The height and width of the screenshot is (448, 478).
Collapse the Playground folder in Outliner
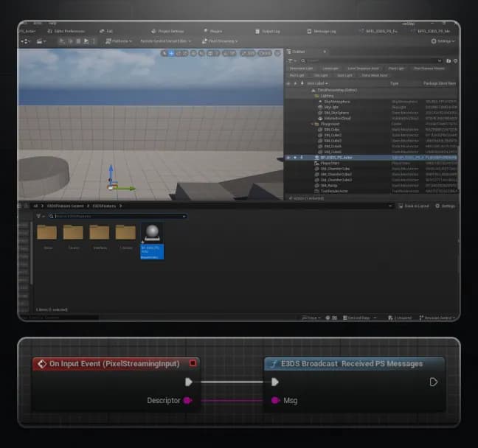(312, 124)
